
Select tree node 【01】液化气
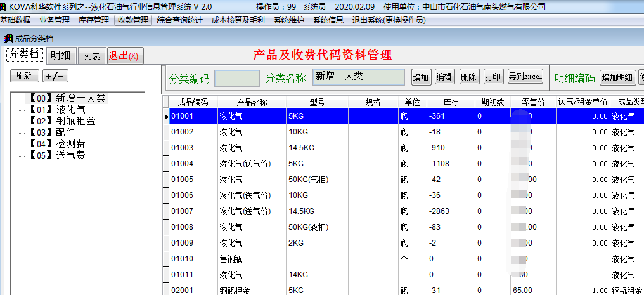[x=57, y=109]
